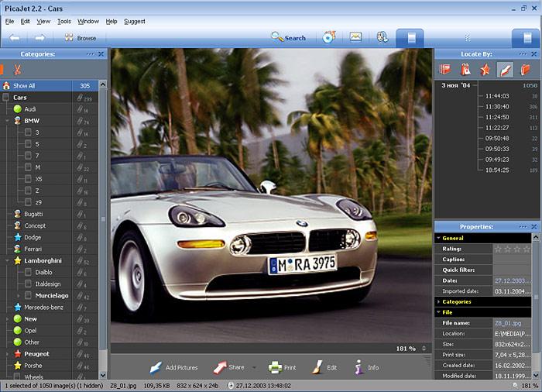Click the last Locate By folder icon

point(525,70)
